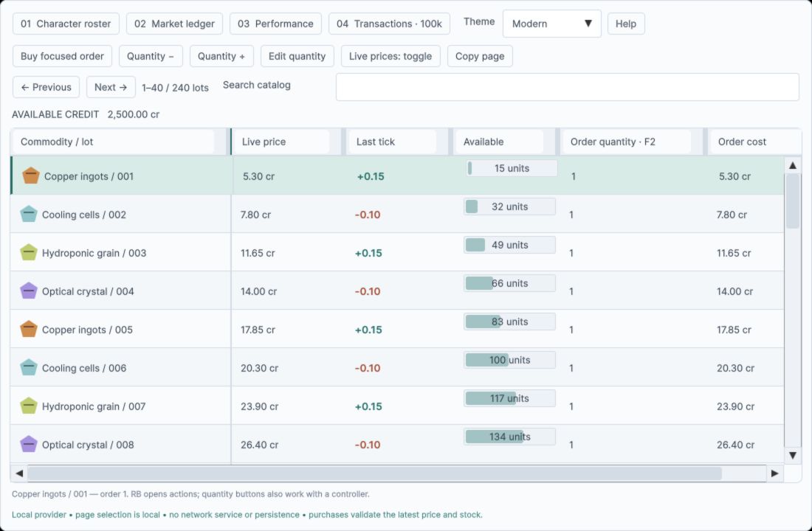The image size is (812, 531).
Task: Click the 117 units availability bar
Action: click(x=509, y=398)
